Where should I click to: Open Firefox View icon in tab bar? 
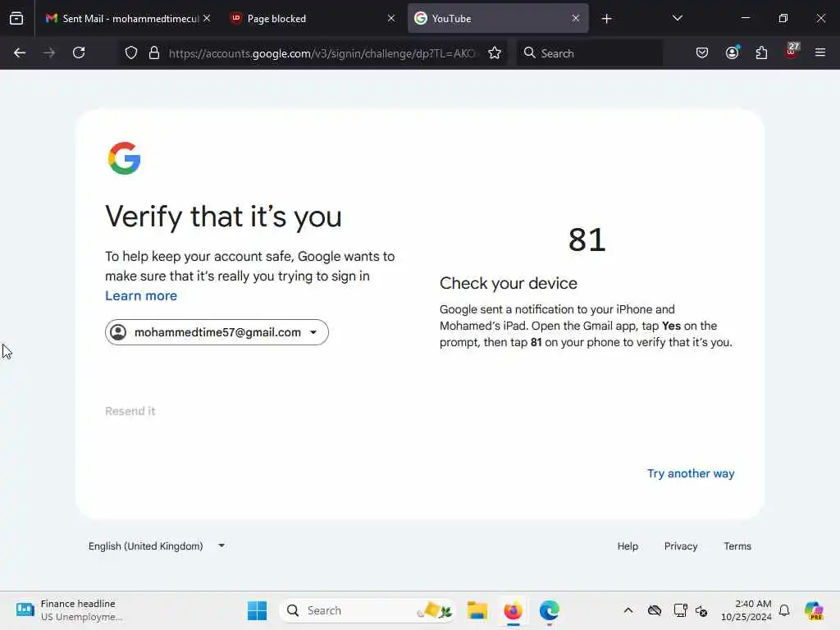pos(16,18)
